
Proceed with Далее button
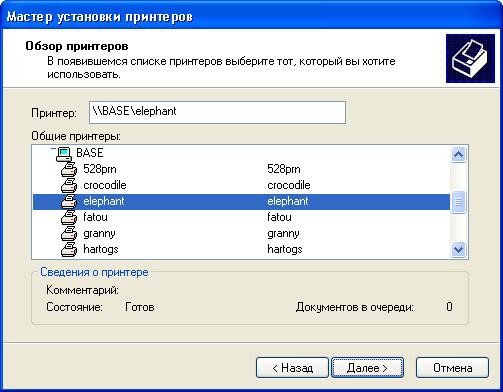coord(367,368)
